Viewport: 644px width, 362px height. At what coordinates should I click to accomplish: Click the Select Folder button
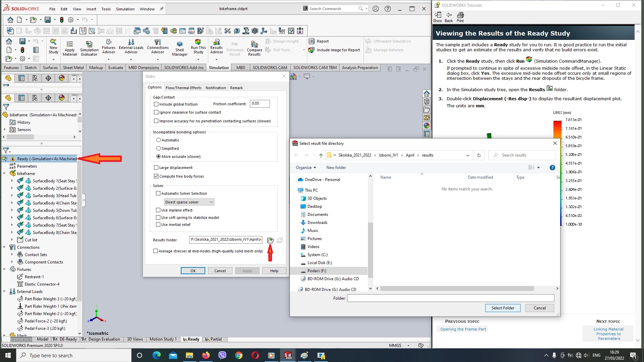503,308
